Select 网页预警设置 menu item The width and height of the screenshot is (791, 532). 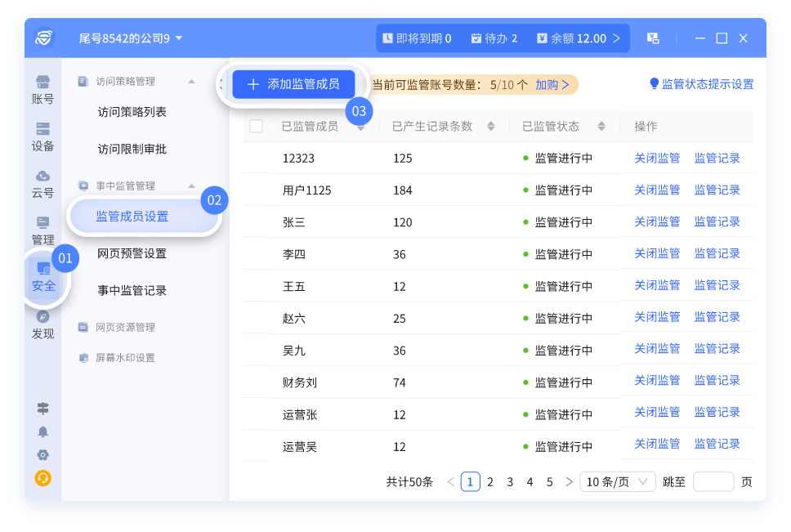pos(132,253)
